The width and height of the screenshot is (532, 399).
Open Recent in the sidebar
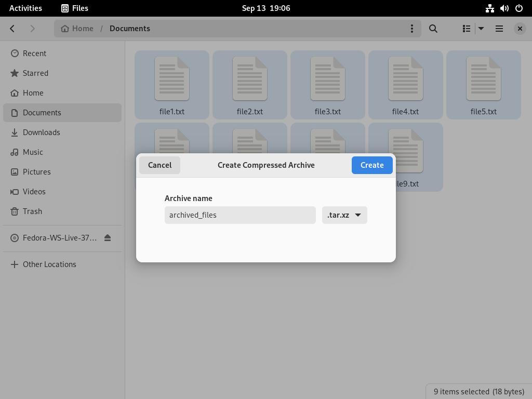tap(62, 54)
